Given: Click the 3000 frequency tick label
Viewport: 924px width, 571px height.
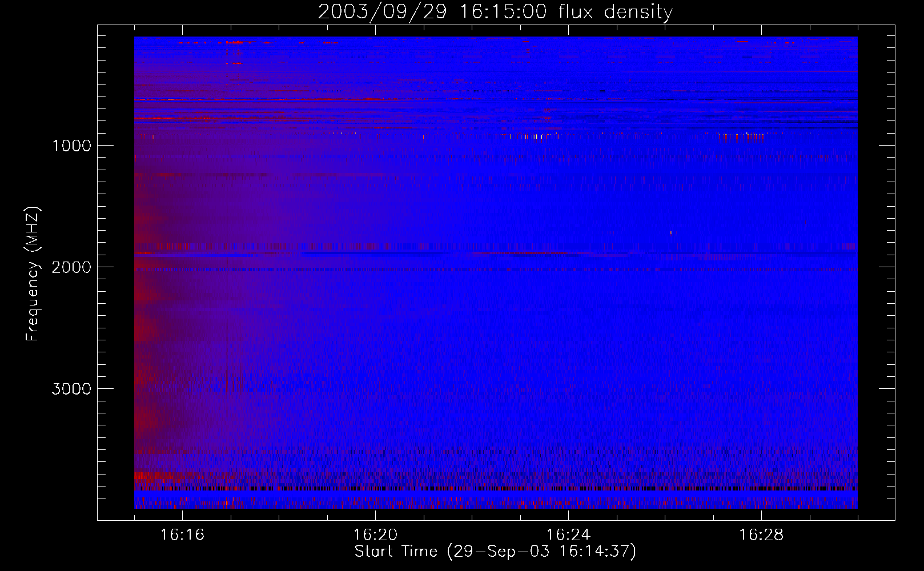Looking at the screenshot, I should [71, 389].
